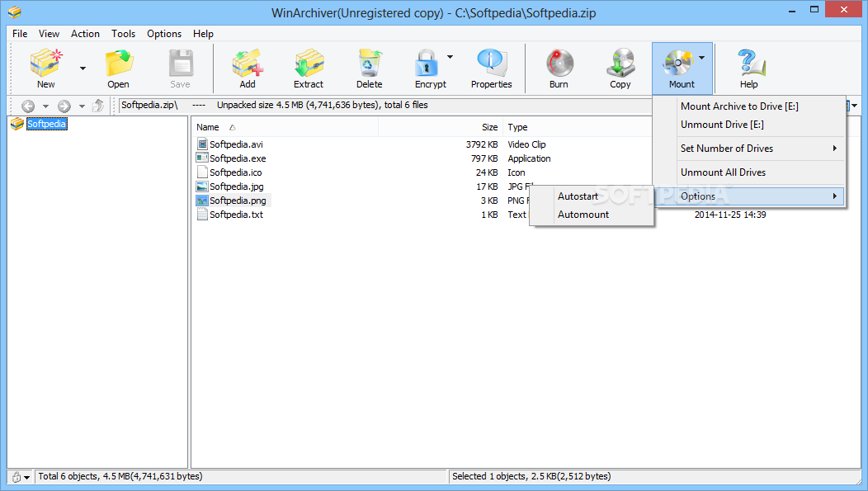
Task: Click the Copy disc icon
Action: (x=620, y=62)
